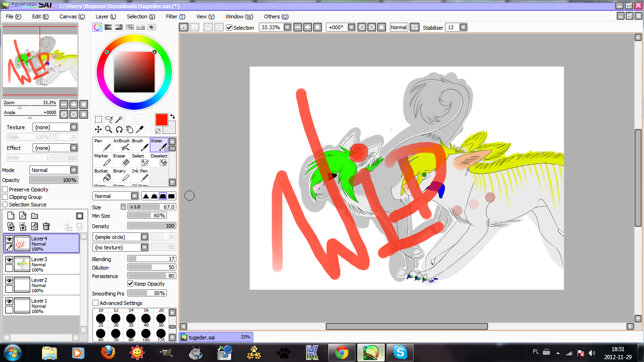Select the Brush tool

[x=140, y=145]
